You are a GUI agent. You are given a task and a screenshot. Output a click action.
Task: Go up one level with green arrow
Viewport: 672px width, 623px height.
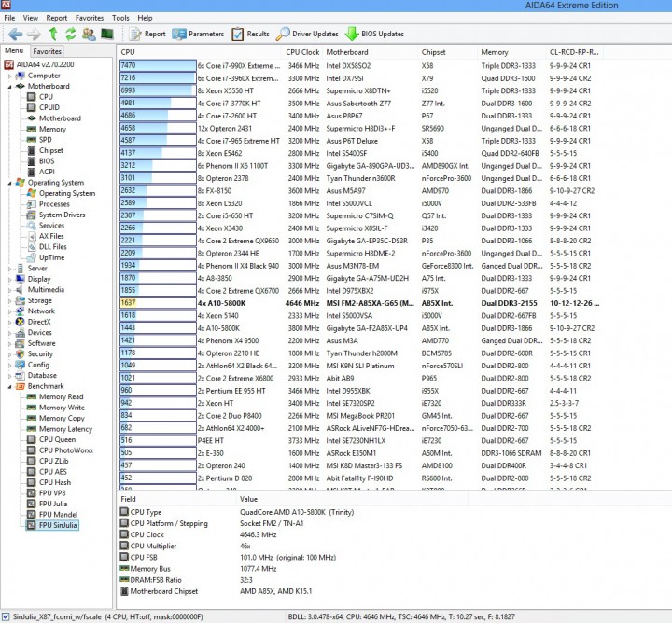click(x=53, y=34)
